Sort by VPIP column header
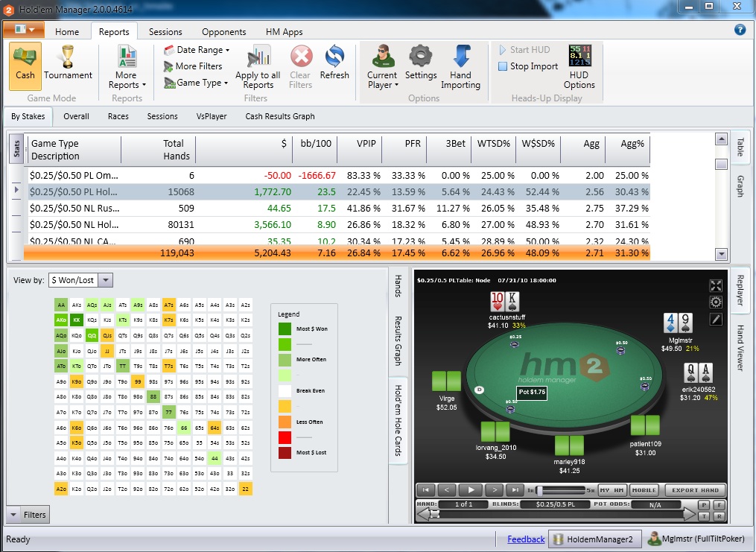756x552 pixels. point(360,150)
